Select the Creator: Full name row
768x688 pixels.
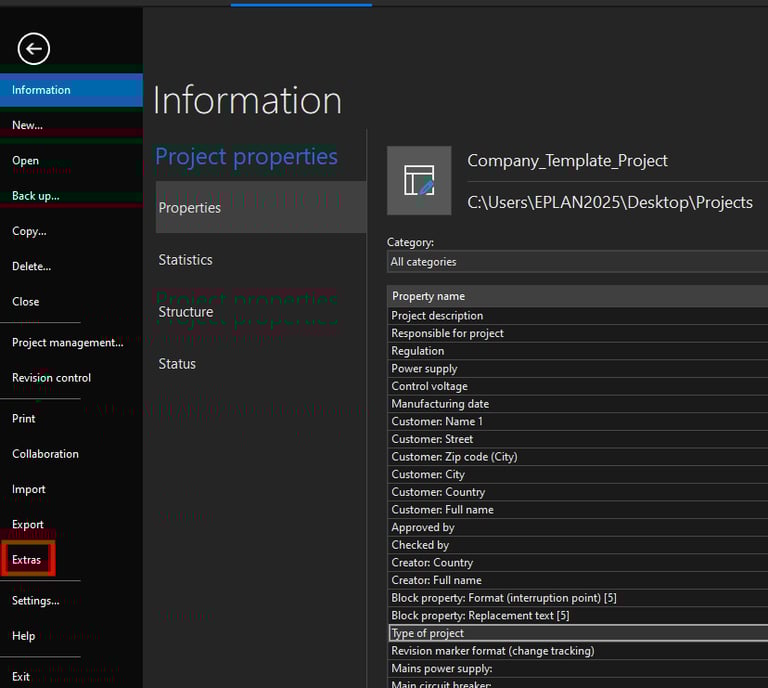tap(577, 580)
